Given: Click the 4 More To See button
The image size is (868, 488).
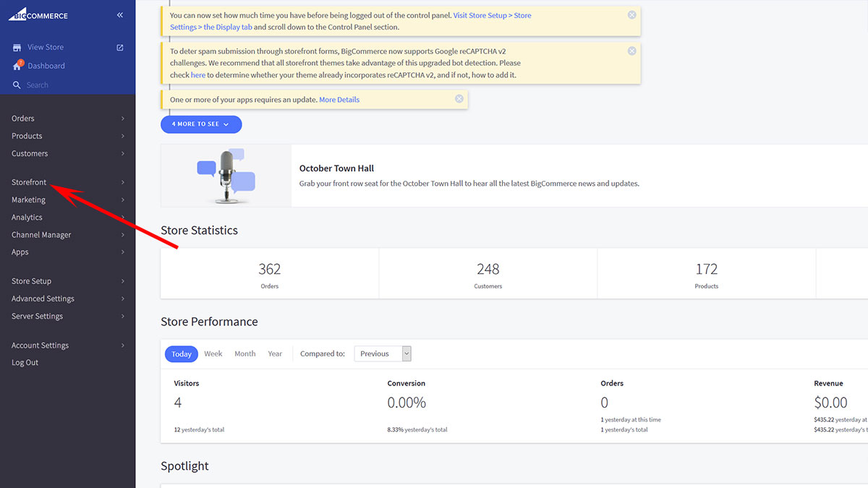Looking at the screenshot, I should click(201, 124).
